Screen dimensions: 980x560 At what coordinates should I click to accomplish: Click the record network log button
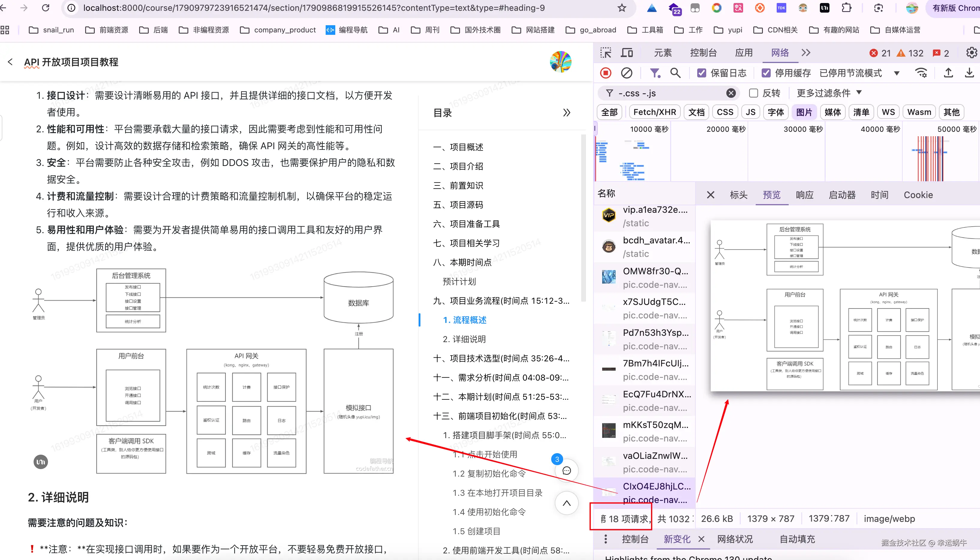point(606,73)
